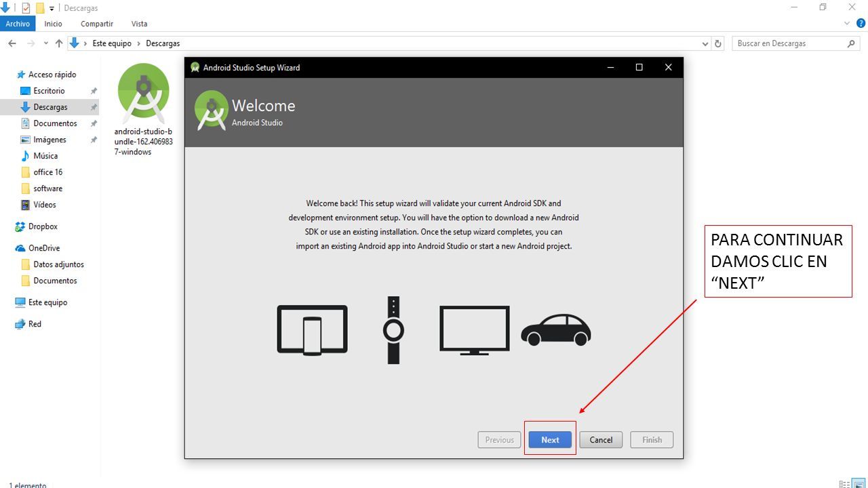Open Vídeos in navigation pane
This screenshot has height=488, width=868.
pos(45,205)
